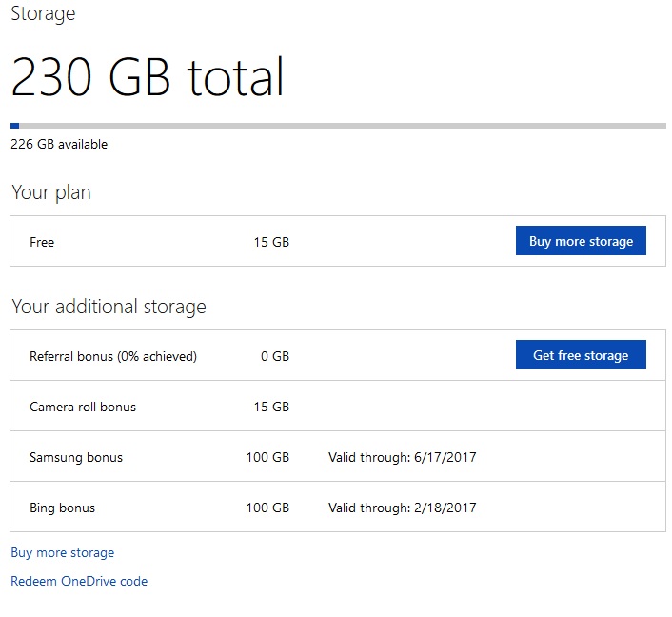
Task: Select the Samsung bonus label
Action: coord(76,457)
